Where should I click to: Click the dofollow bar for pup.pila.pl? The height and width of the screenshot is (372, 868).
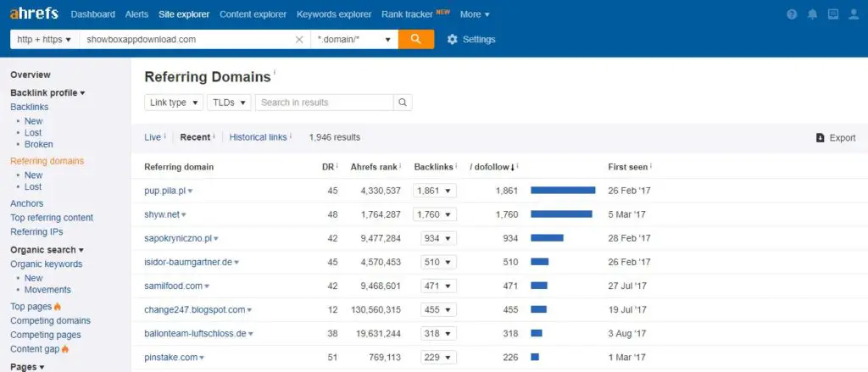pos(563,191)
